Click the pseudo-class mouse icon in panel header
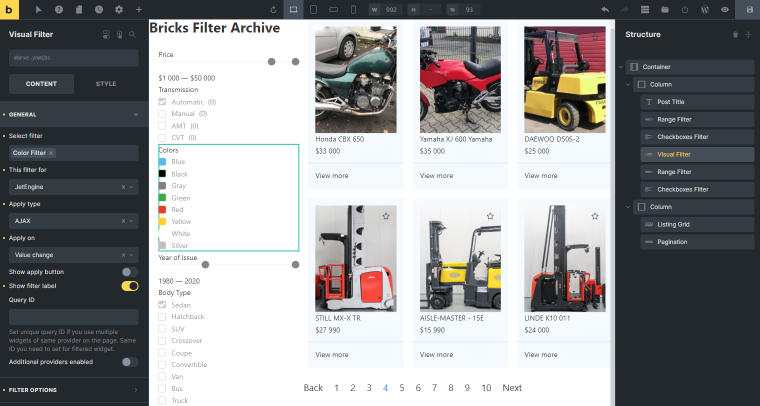 point(119,34)
